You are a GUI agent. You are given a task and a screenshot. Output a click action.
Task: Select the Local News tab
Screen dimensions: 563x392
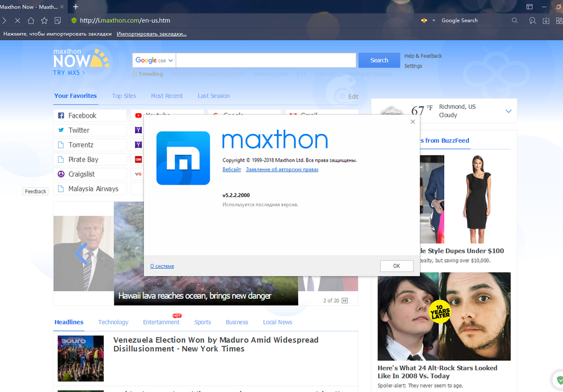pyautogui.click(x=278, y=322)
